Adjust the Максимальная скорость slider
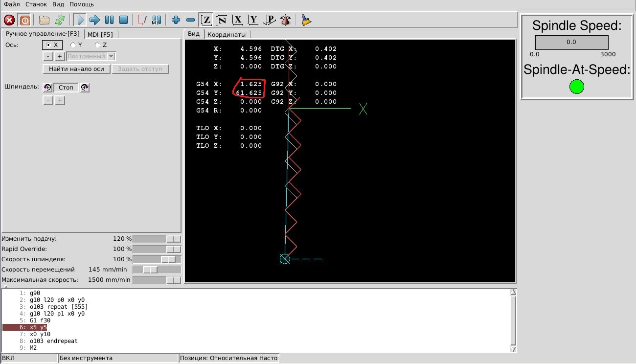This screenshot has width=636, height=364. tap(157, 280)
